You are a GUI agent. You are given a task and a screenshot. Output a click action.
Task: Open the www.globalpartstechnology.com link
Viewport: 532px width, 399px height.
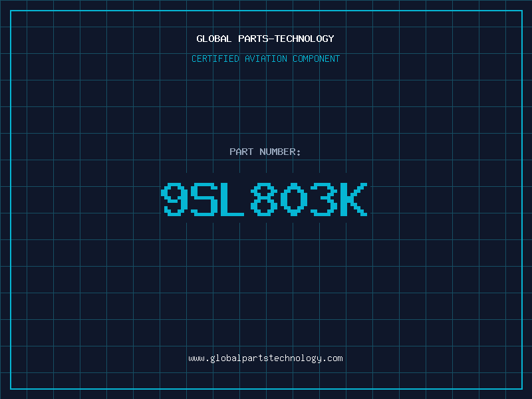point(265,358)
